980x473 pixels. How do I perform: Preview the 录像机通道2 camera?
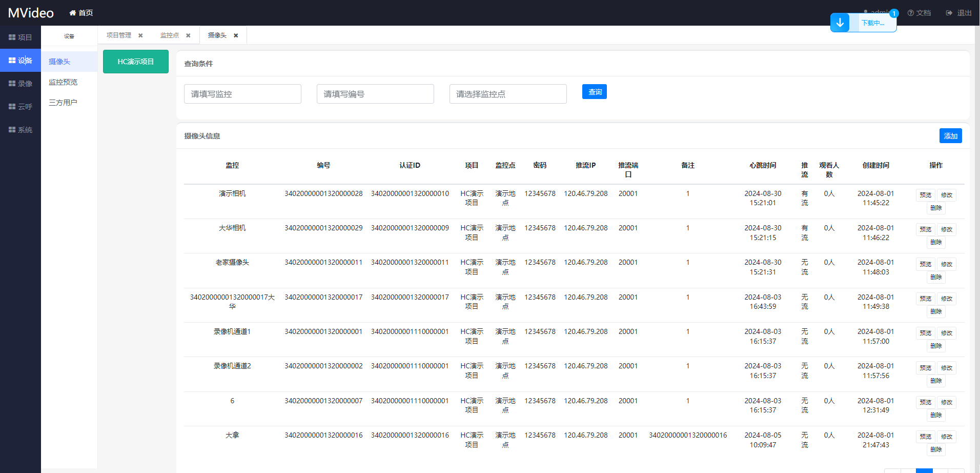(x=926, y=368)
